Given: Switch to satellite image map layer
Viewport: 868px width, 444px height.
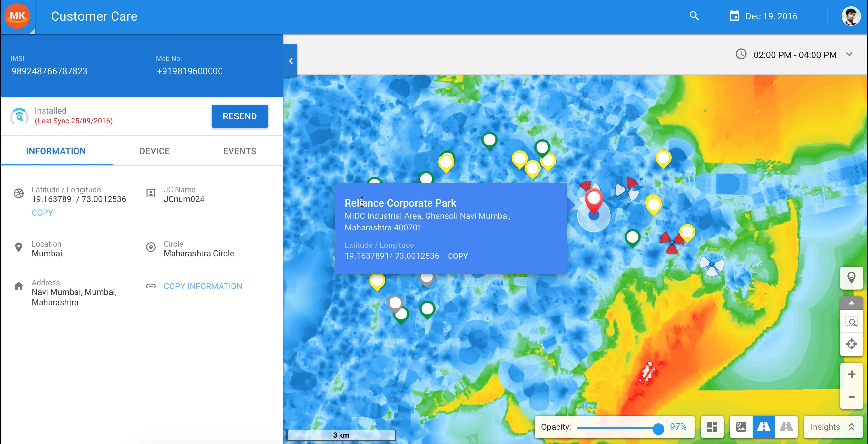Looking at the screenshot, I should pyautogui.click(x=741, y=427).
